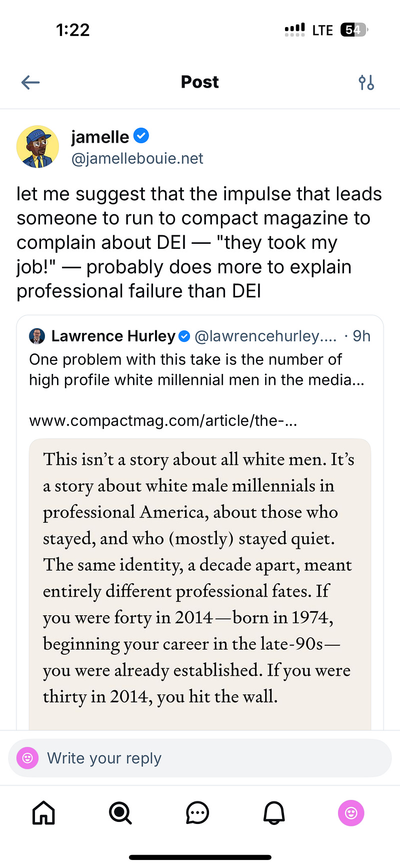Open thread settings sliders icon
This screenshot has width=400, height=868.
click(366, 82)
